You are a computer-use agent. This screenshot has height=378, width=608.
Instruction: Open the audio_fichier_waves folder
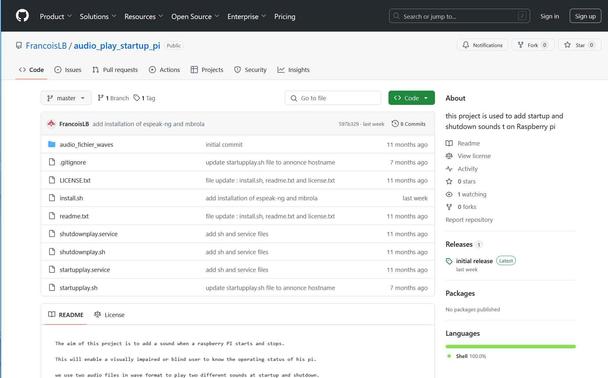click(86, 145)
